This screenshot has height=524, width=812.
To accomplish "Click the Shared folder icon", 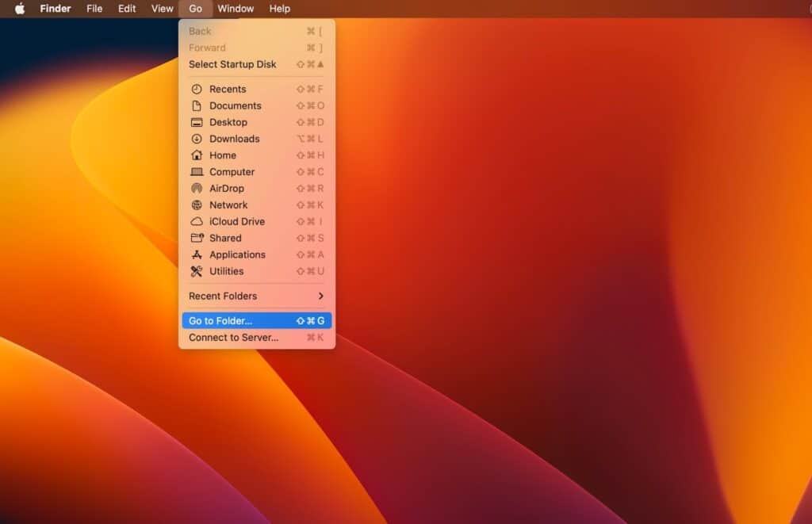I will (197, 238).
